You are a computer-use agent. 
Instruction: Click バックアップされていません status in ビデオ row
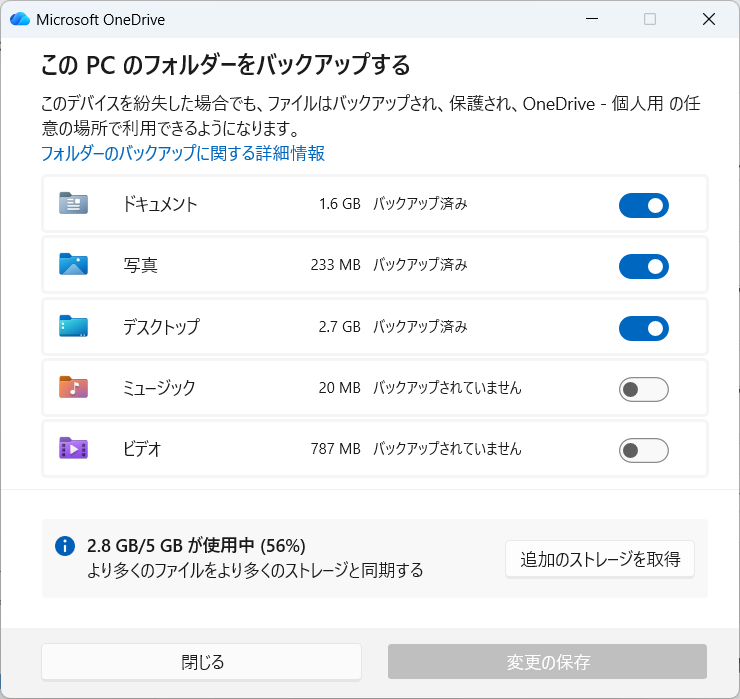coord(447,448)
